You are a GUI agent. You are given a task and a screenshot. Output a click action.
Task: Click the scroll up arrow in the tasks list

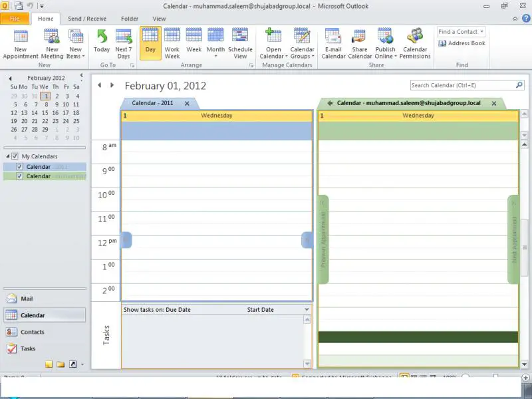(307, 320)
